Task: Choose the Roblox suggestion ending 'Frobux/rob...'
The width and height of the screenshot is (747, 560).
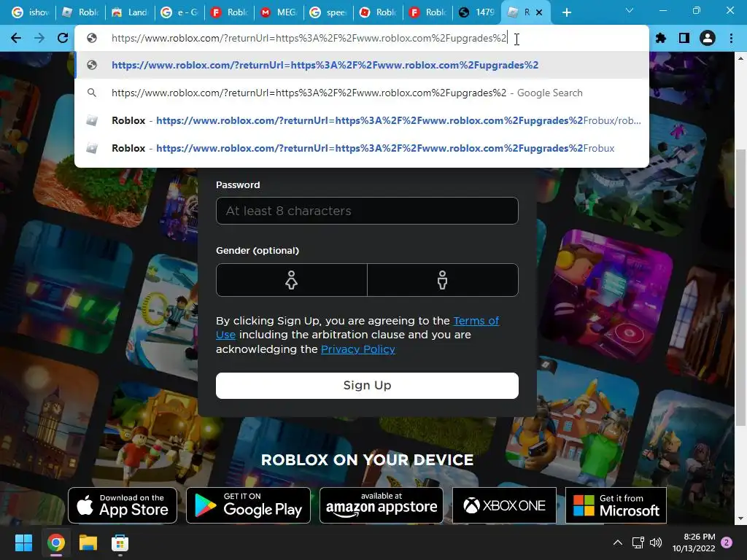Action: click(362, 120)
